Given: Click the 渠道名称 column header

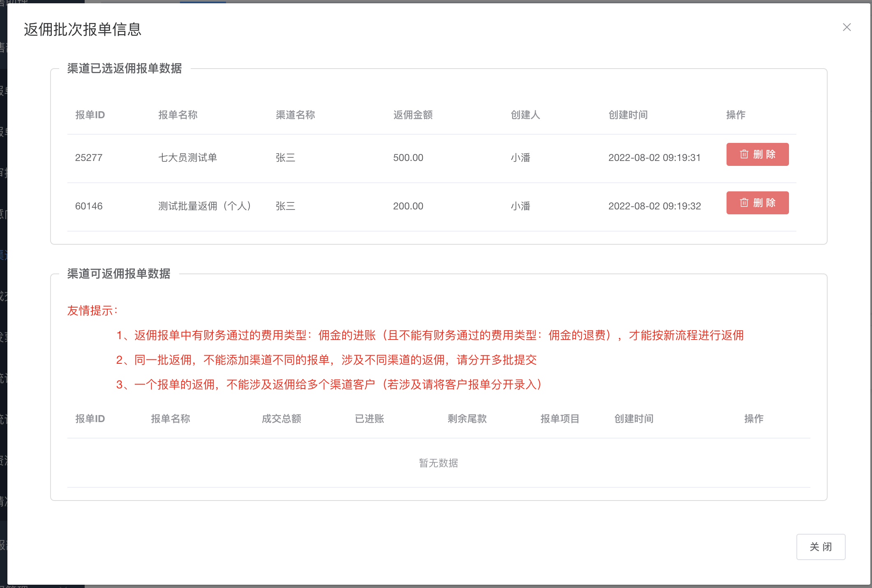Looking at the screenshot, I should (x=295, y=115).
